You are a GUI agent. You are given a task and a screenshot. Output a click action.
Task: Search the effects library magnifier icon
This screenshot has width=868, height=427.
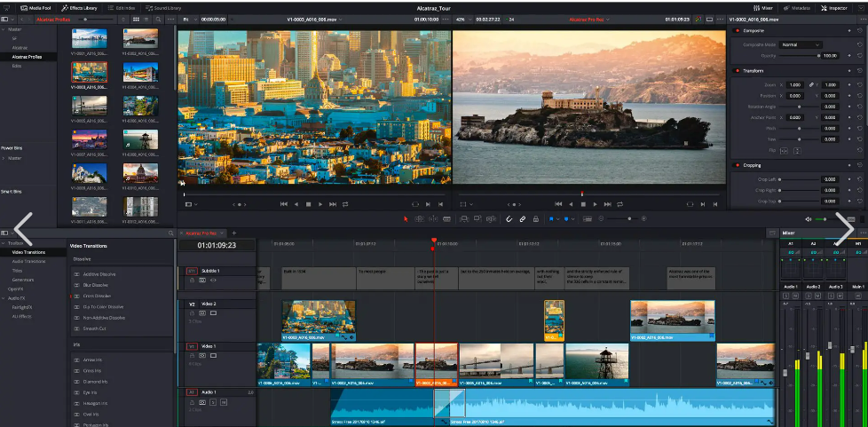171,233
